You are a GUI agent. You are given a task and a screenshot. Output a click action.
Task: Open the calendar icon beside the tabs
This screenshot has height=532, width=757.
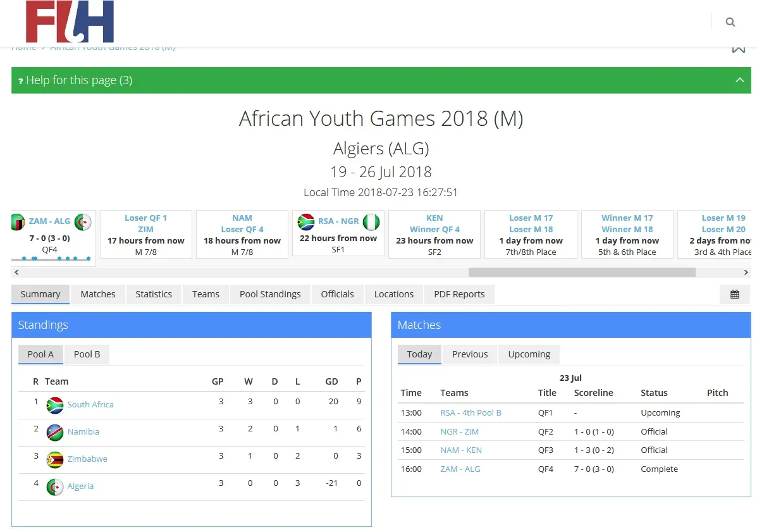[x=734, y=294]
